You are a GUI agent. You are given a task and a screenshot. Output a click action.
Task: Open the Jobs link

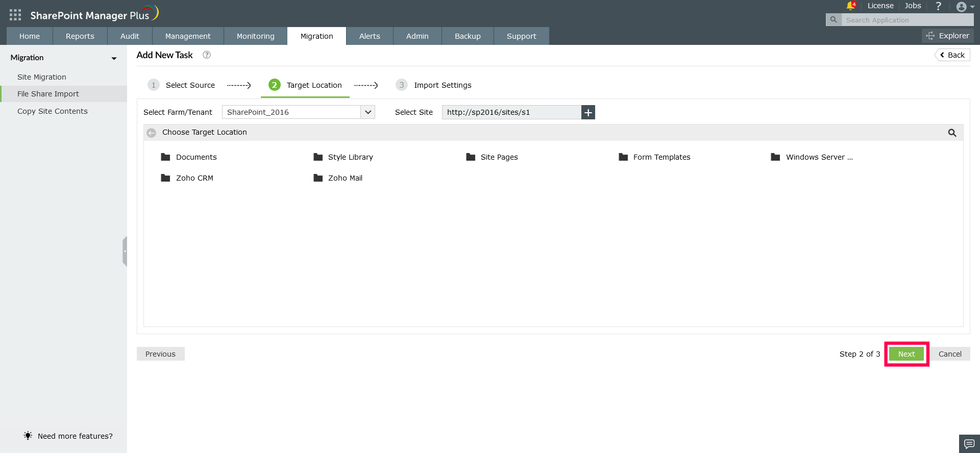913,6
